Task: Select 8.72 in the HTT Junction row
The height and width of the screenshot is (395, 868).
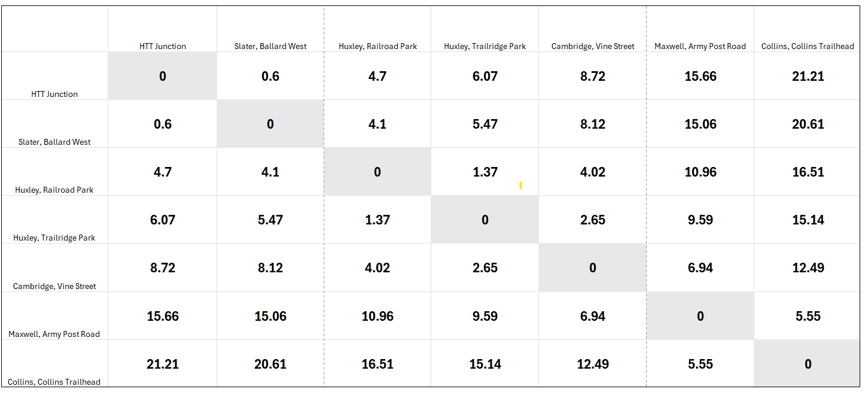Action: pos(592,76)
